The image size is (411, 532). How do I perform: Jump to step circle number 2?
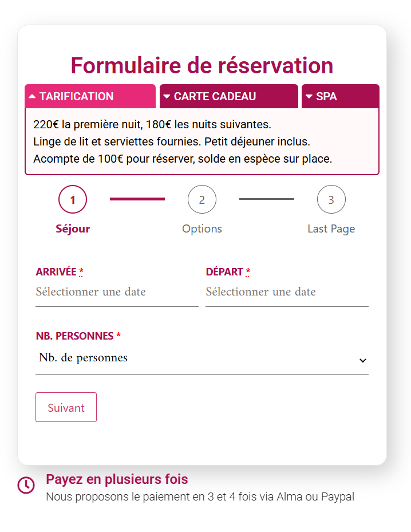pyautogui.click(x=202, y=200)
